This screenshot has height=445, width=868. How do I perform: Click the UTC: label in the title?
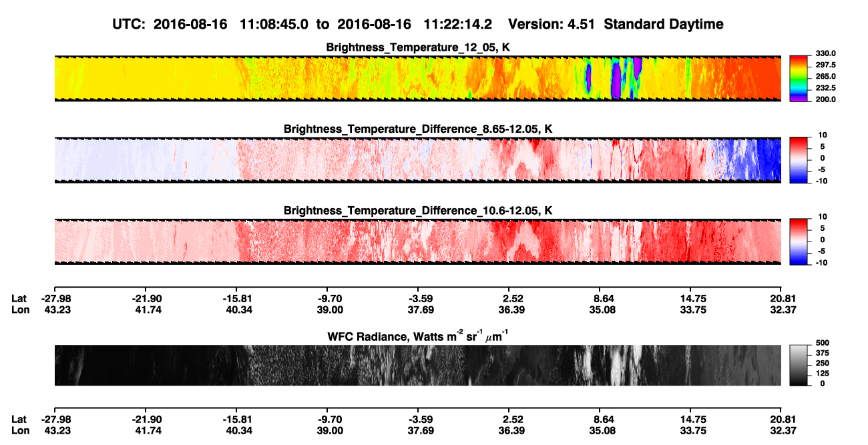point(130,25)
